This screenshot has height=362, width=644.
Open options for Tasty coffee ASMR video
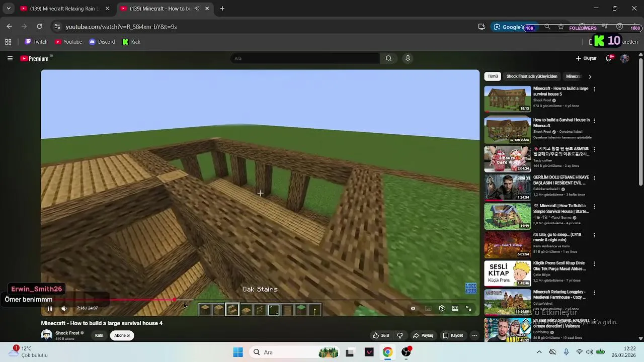594,149
